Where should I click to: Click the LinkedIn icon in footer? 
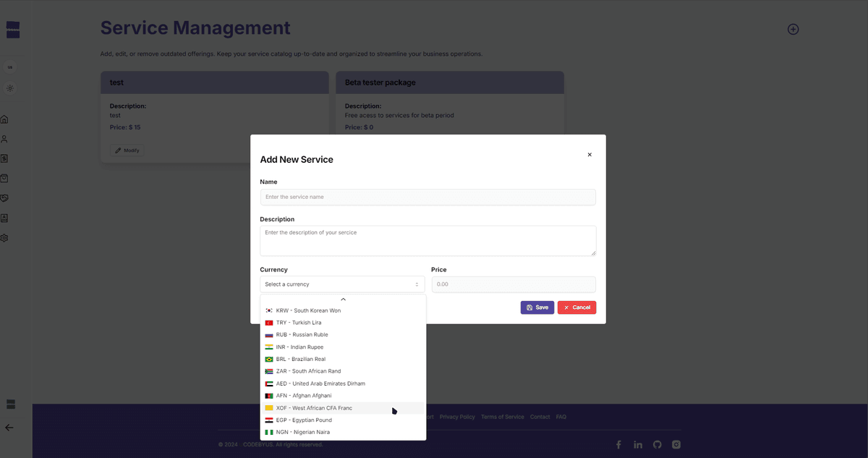tap(638, 444)
